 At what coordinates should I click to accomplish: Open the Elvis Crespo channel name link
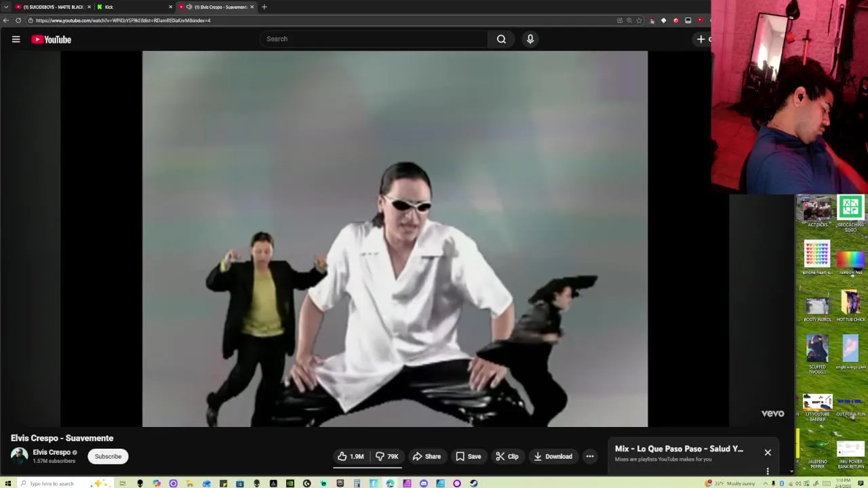coord(52,452)
